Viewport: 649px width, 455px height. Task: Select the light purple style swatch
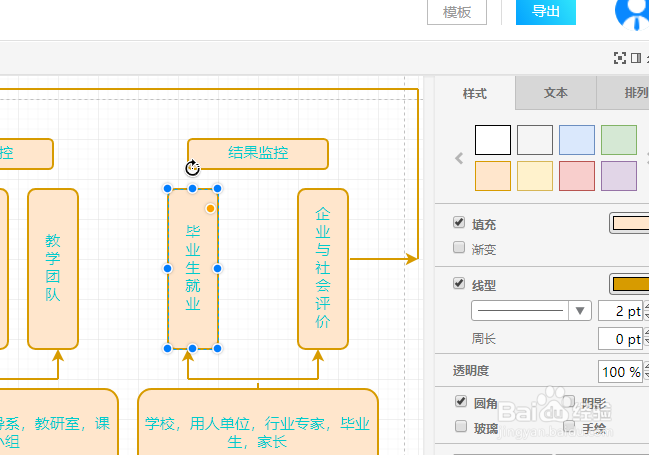619,176
